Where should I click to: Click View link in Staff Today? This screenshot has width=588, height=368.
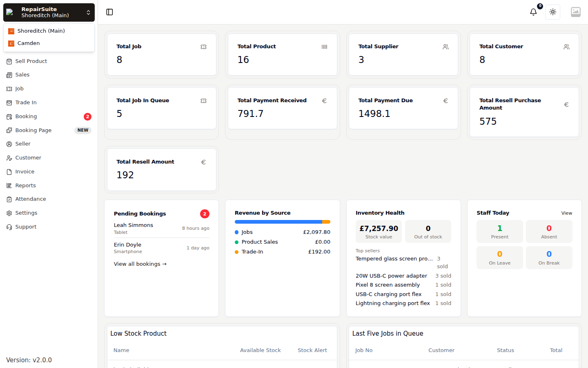click(567, 213)
